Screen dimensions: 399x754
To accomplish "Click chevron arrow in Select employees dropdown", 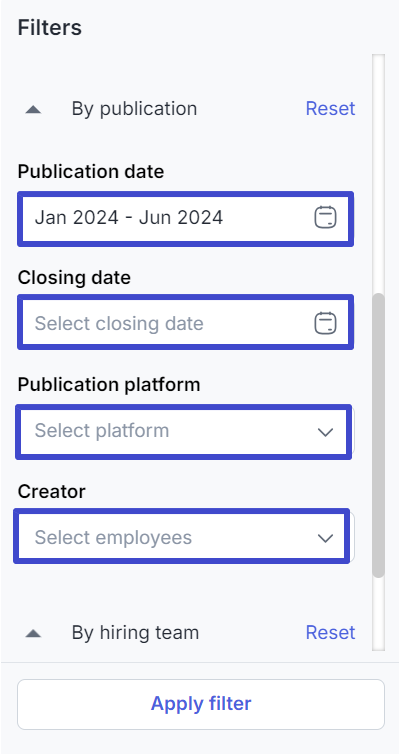I will click(325, 538).
